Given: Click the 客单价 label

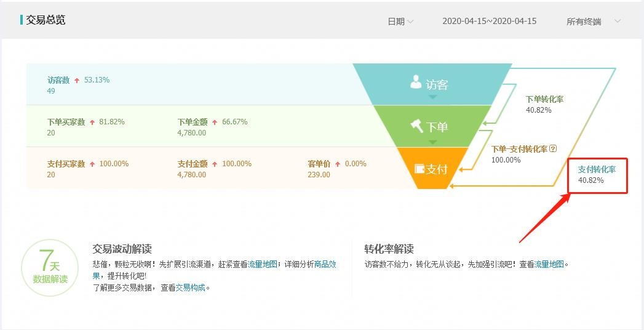Looking at the screenshot, I should (319, 164).
